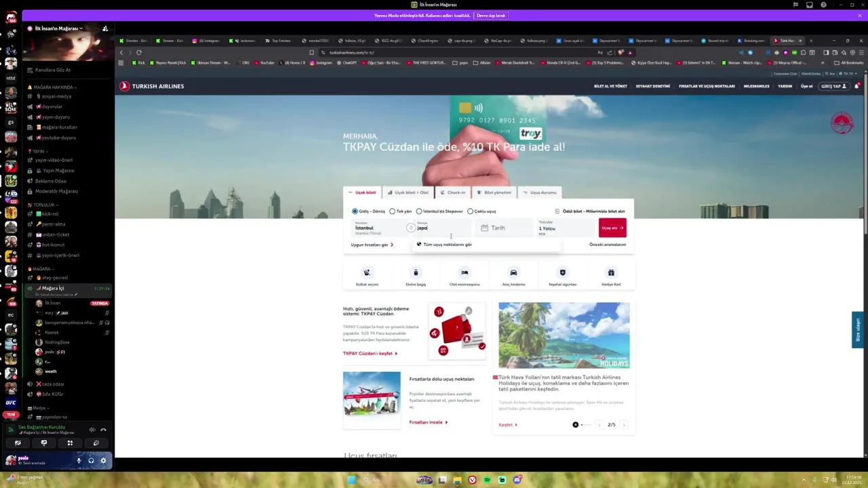Turn on camera in Discord voice panel

[x=18, y=443]
